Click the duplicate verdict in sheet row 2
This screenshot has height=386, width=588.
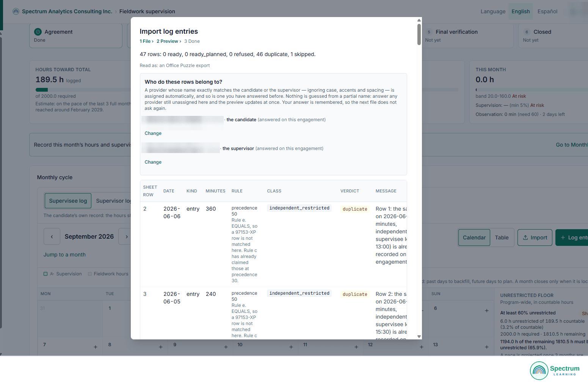pyautogui.click(x=355, y=209)
